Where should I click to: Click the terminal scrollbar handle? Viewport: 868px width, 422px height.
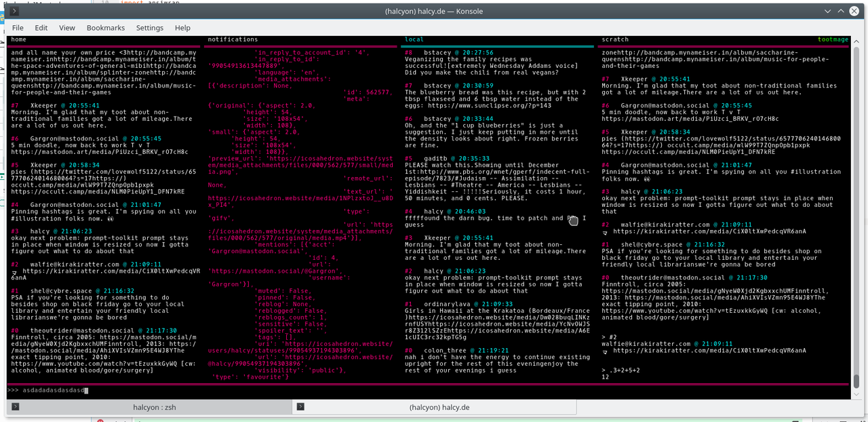(x=856, y=381)
